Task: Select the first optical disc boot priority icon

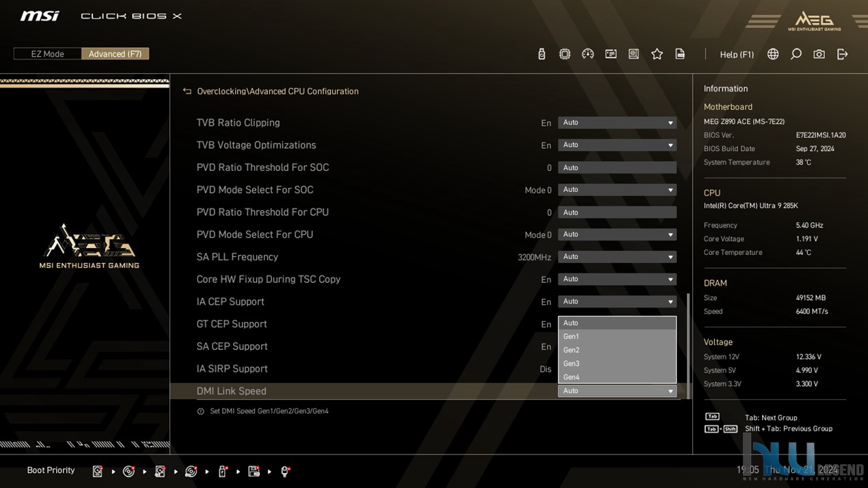Action: point(128,471)
